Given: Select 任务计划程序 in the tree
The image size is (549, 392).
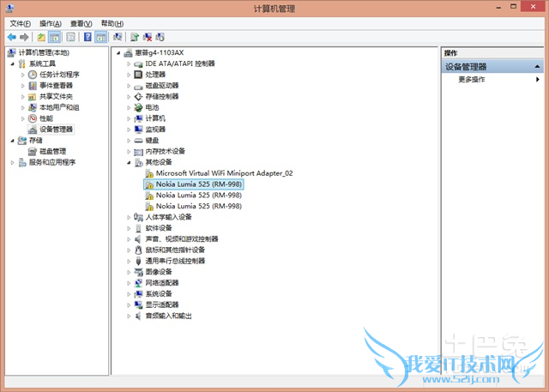Looking at the screenshot, I should click(59, 75).
